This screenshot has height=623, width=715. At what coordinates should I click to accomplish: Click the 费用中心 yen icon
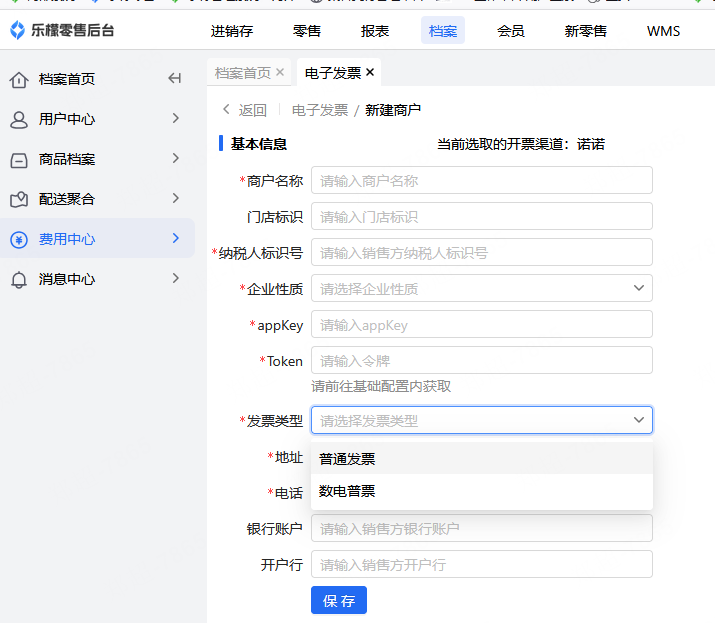pos(18,239)
